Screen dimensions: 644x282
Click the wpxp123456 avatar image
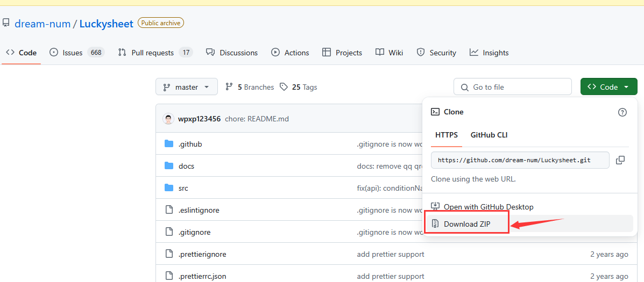point(168,119)
